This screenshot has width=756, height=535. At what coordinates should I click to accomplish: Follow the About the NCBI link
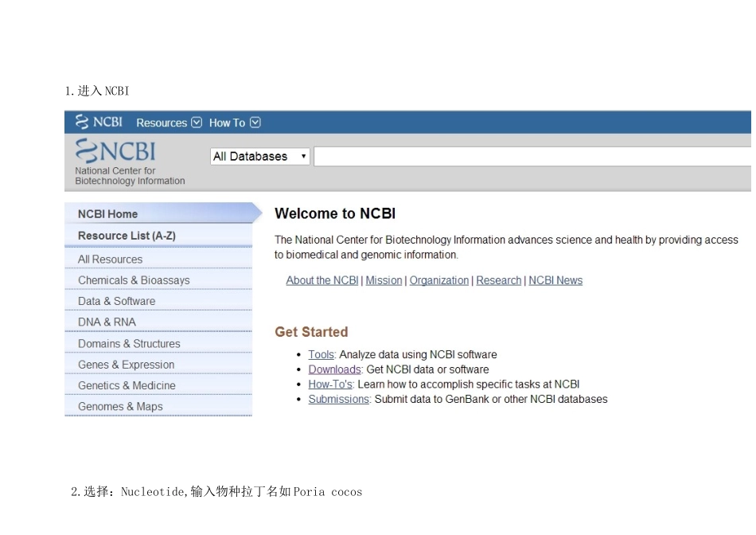coord(322,280)
